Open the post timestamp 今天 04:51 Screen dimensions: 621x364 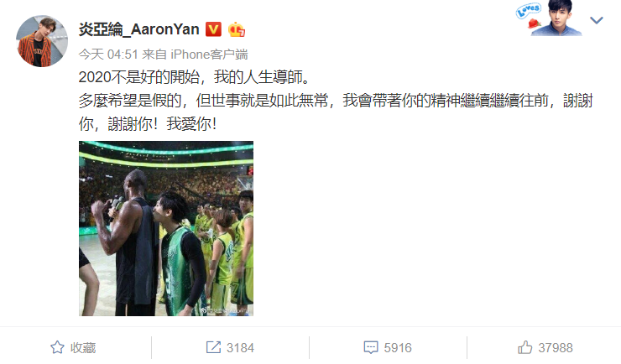pyautogui.click(x=108, y=55)
